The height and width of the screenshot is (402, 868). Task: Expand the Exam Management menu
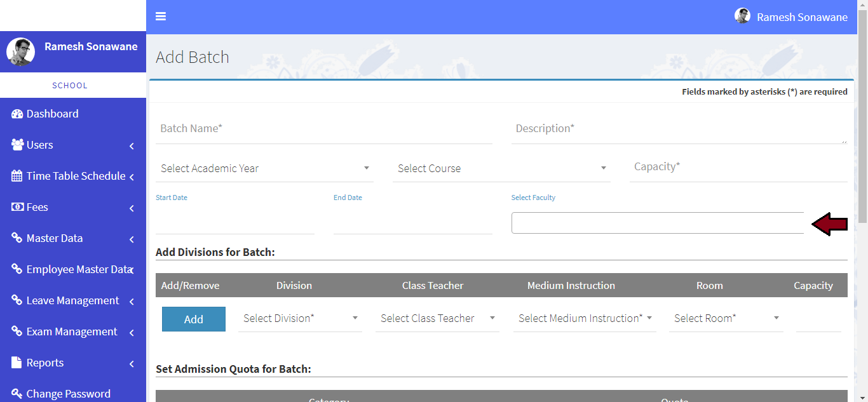pos(73,332)
